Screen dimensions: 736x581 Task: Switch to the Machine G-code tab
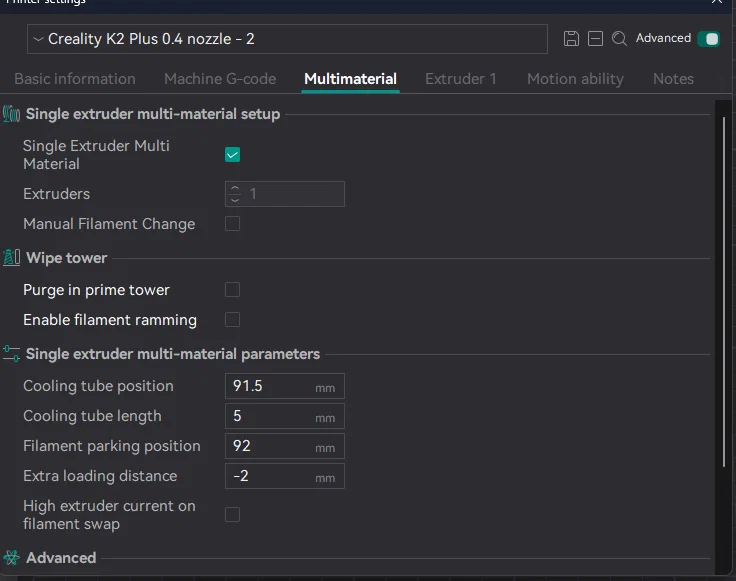pyautogui.click(x=219, y=79)
